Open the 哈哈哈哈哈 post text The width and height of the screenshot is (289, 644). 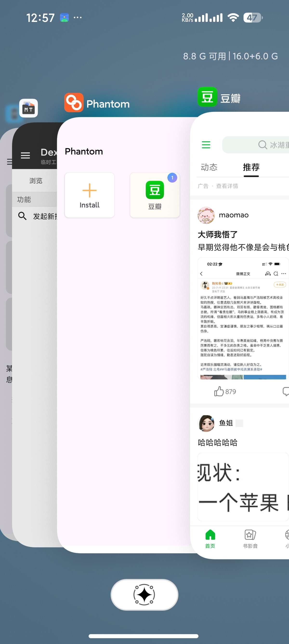coord(218,443)
